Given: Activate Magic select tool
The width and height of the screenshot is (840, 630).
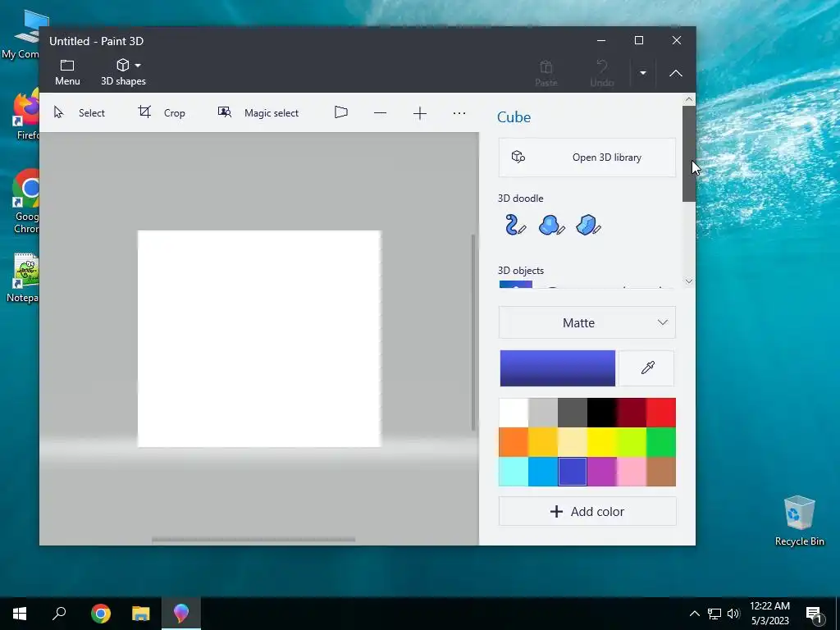Looking at the screenshot, I should pyautogui.click(x=258, y=112).
